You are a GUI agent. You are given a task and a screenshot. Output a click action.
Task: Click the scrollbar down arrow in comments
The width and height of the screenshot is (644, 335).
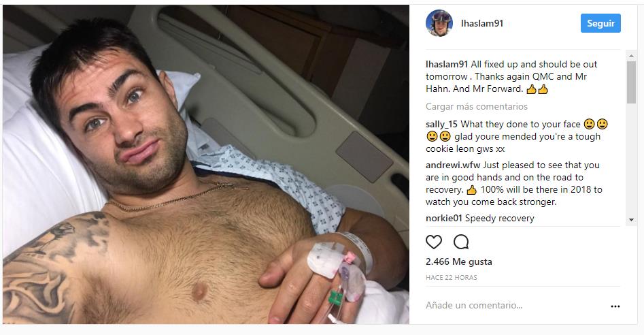click(631, 220)
